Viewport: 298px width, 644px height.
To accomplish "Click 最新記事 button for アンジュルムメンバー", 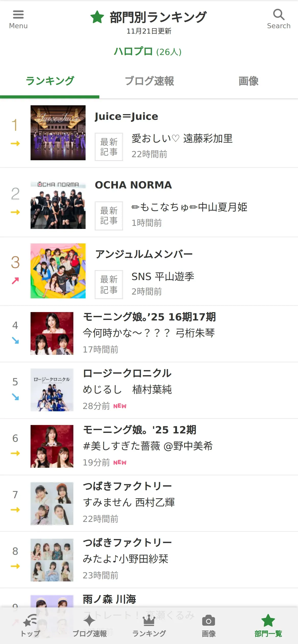I will tap(109, 284).
